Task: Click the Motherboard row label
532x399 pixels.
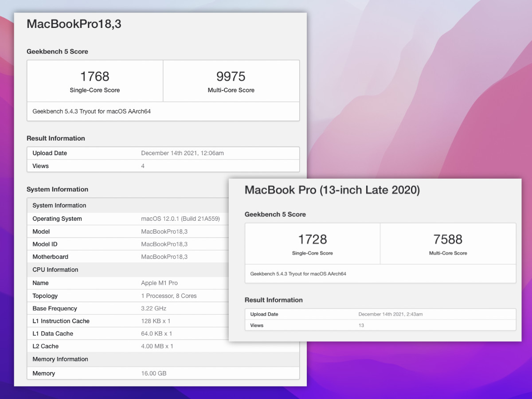Action: pos(50,257)
